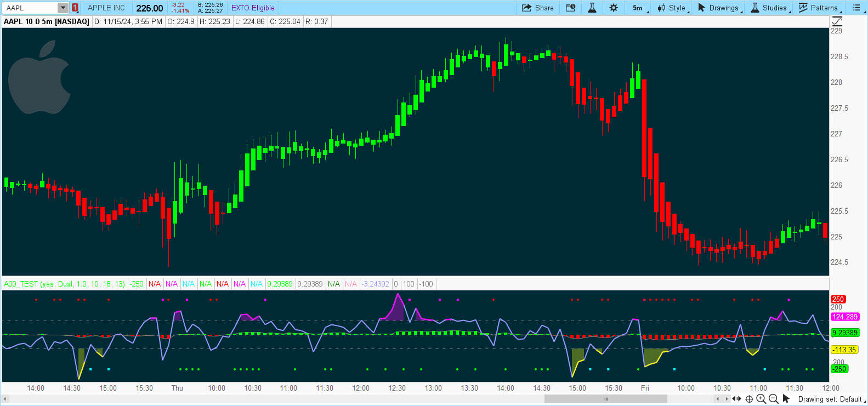Viewport: 868px width, 406px height.
Task: Click the -1.41% change value
Action: [x=180, y=10]
